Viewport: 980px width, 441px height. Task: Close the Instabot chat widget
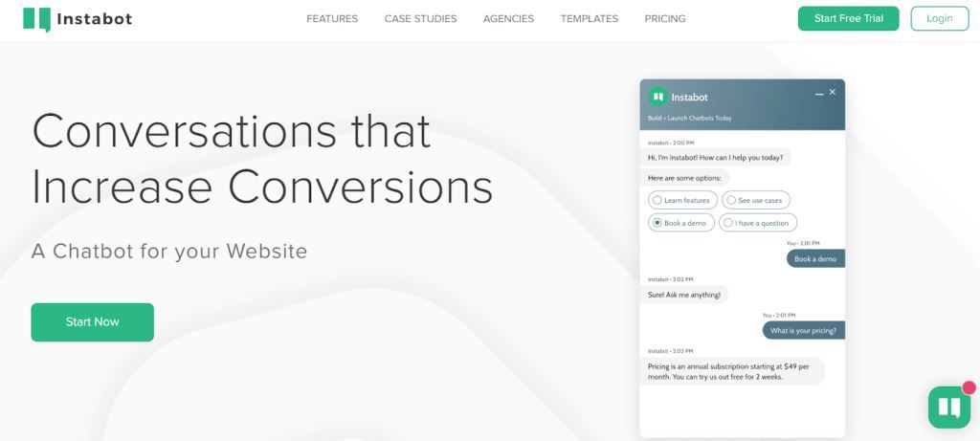coord(833,92)
